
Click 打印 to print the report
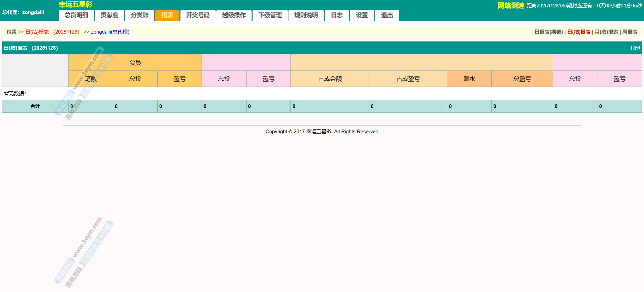(x=635, y=48)
